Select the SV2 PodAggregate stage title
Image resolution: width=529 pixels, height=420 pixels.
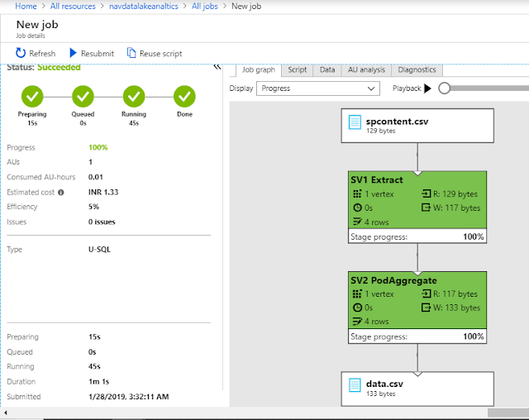393,280
